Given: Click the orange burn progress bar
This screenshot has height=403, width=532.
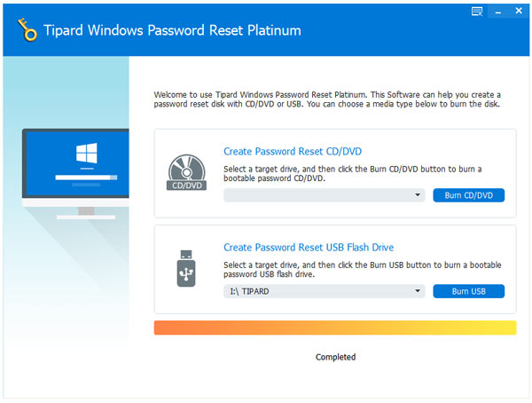Looking at the screenshot, I should 335,328.
